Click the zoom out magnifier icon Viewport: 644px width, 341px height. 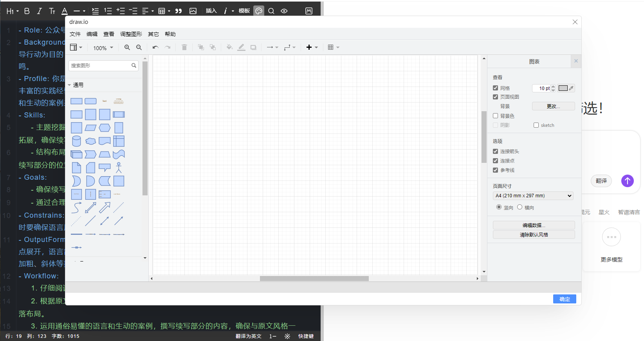(139, 47)
